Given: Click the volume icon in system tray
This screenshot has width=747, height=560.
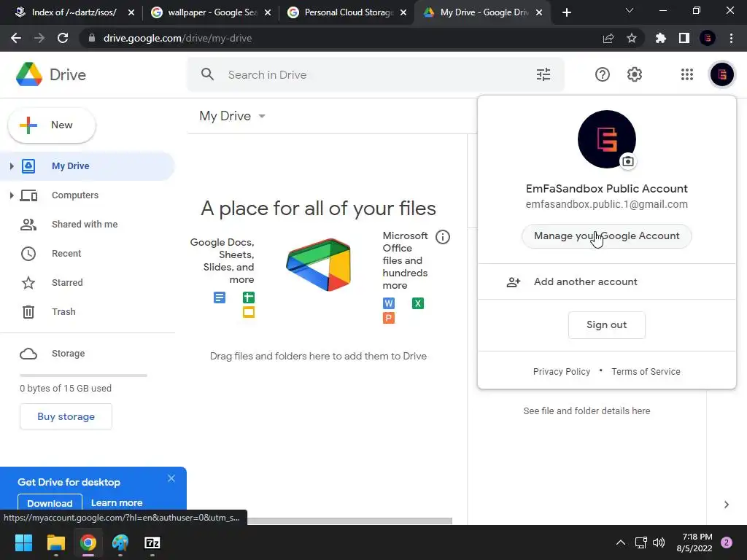Looking at the screenshot, I should tap(659, 542).
